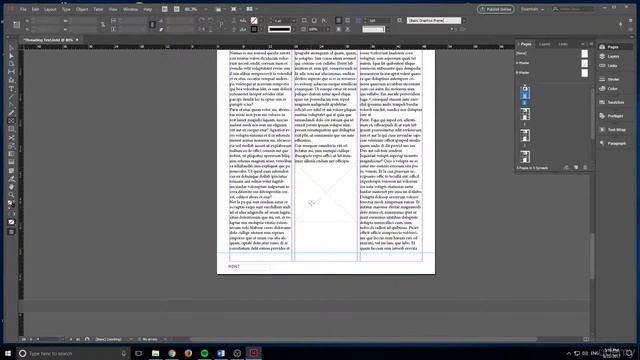Click the Adobe Stock icon in application bar

[176, 9]
